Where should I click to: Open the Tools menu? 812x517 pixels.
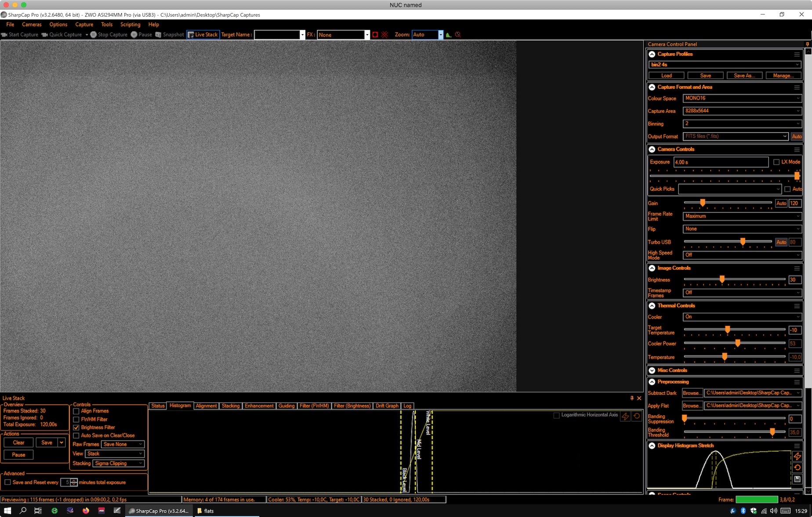point(107,25)
